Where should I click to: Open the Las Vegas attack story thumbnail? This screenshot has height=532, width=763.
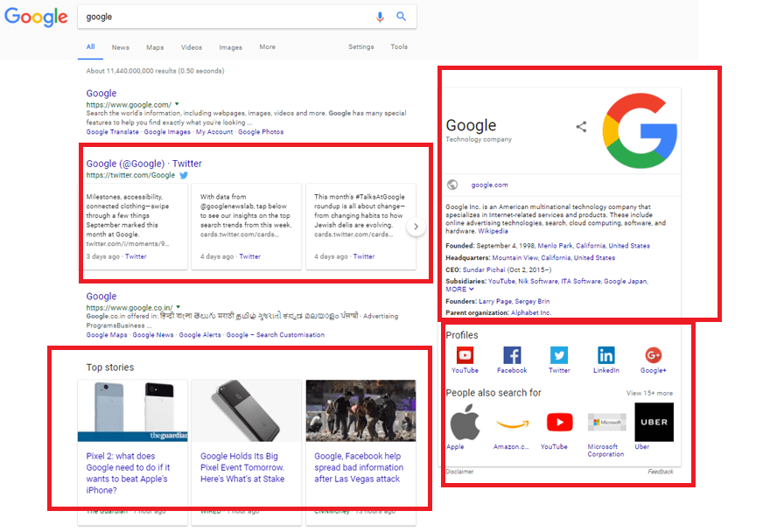(360, 410)
